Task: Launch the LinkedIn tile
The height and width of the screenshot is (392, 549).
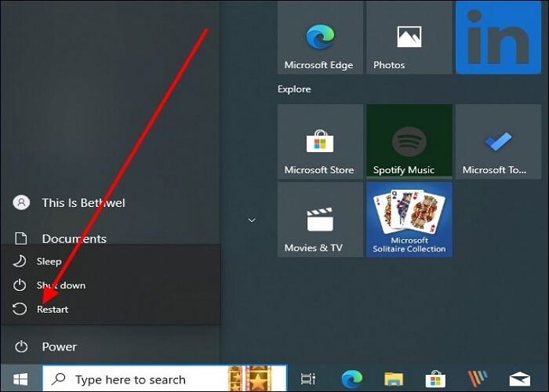Action: pyautogui.click(x=498, y=37)
